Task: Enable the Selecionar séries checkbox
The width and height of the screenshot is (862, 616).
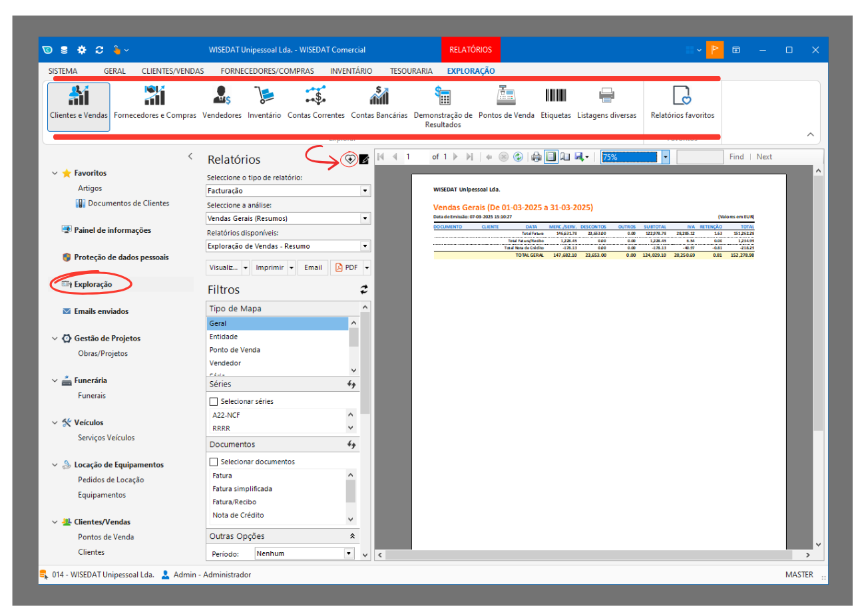Action: point(214,402)
